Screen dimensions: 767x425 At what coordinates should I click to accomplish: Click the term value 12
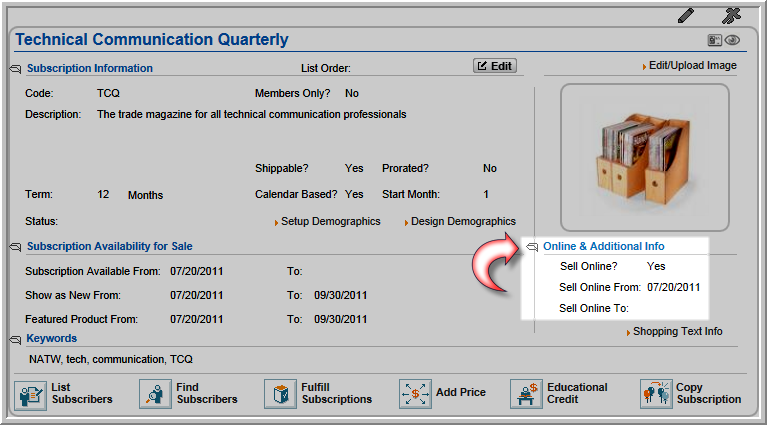tap(103, 195)
